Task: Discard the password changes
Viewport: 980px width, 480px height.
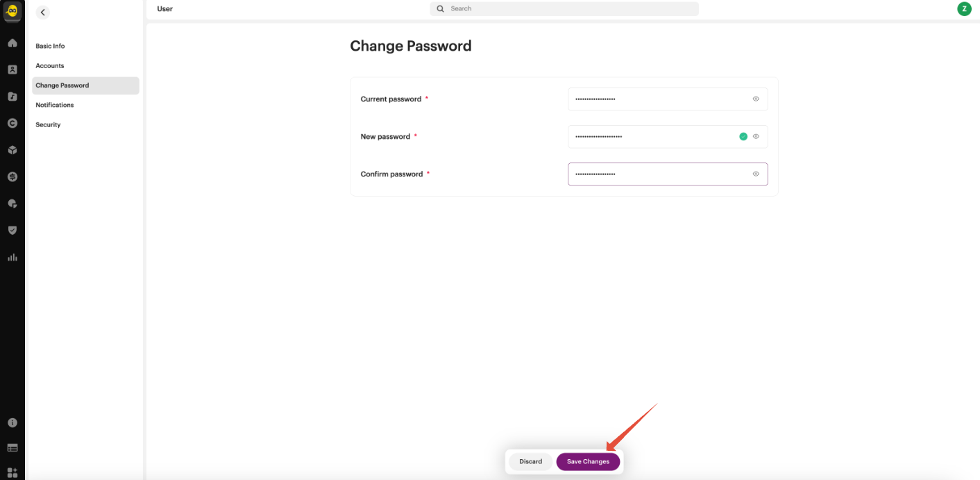Action: pyautogui.click(x=531, y=462)
